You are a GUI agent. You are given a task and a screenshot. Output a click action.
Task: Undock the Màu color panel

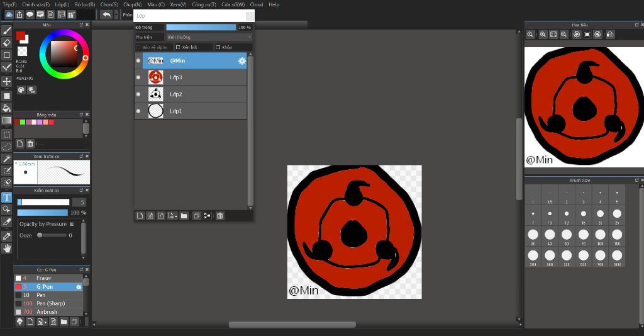coord(81,25)
